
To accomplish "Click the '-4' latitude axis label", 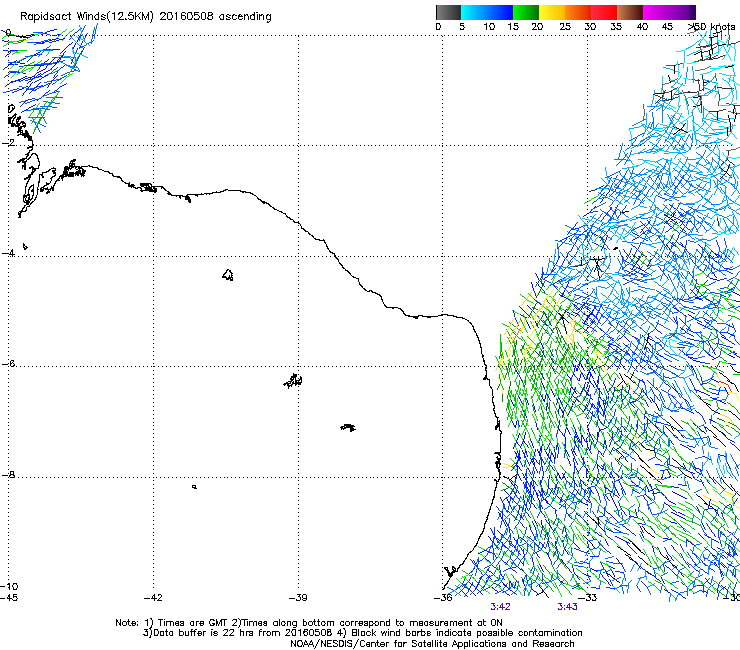I will 8,253.
